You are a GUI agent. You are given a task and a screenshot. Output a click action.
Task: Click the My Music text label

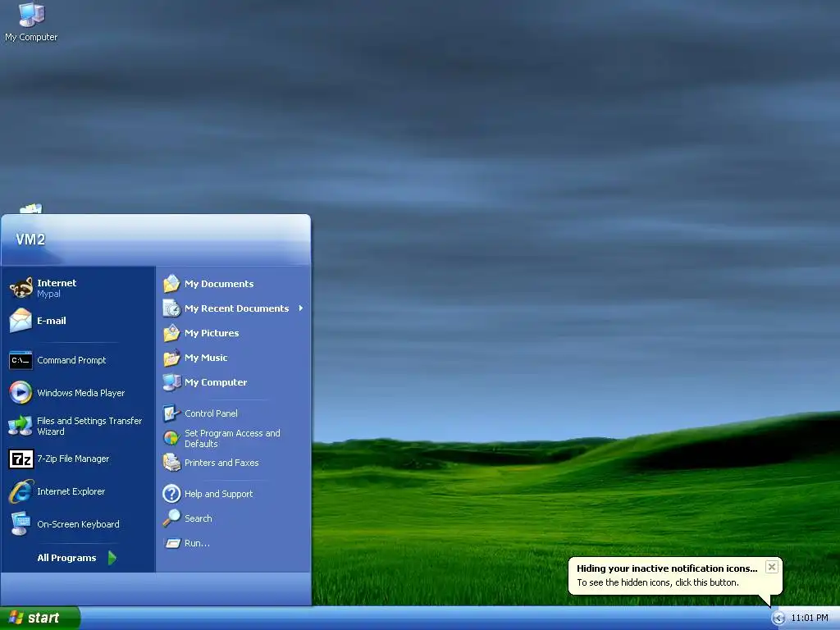pyautogui.click(x=206, y=358)
